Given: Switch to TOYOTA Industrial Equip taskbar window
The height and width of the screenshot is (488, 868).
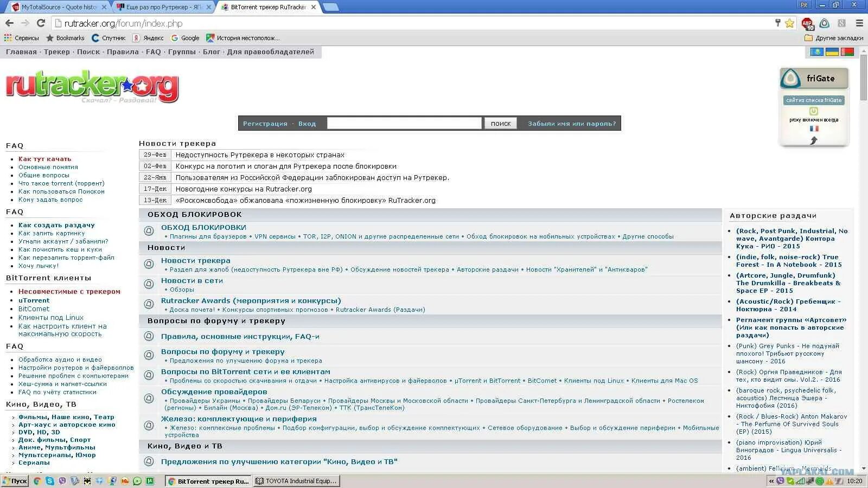Looking at the screenshot, I should (296, 481).
